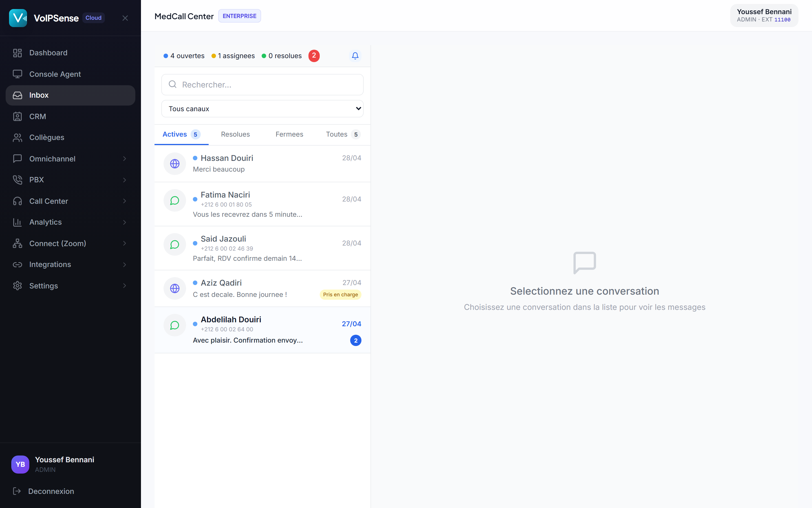
Task: Open the Tous canaux channel dropdown
Action: tap(262, 109)
